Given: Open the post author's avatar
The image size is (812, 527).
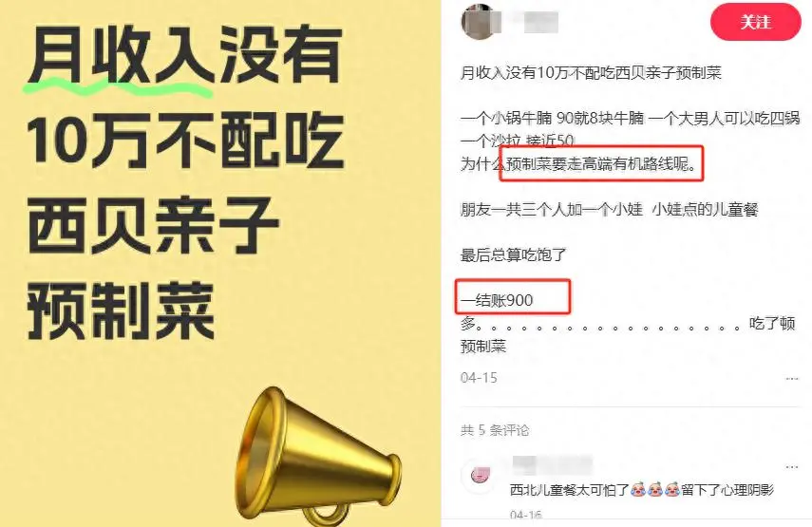Looking at the screenshot, I should click(x=478, y=22).
